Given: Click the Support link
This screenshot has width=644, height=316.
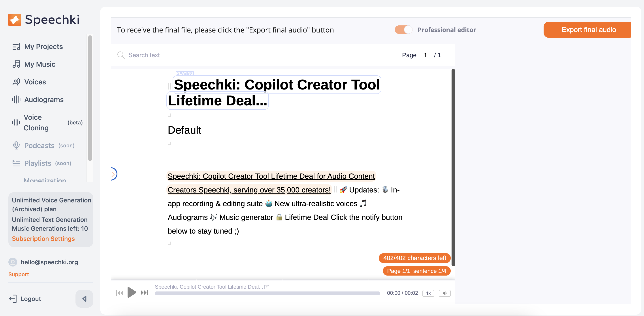Looking at the screenshot, I should point(19,274).
